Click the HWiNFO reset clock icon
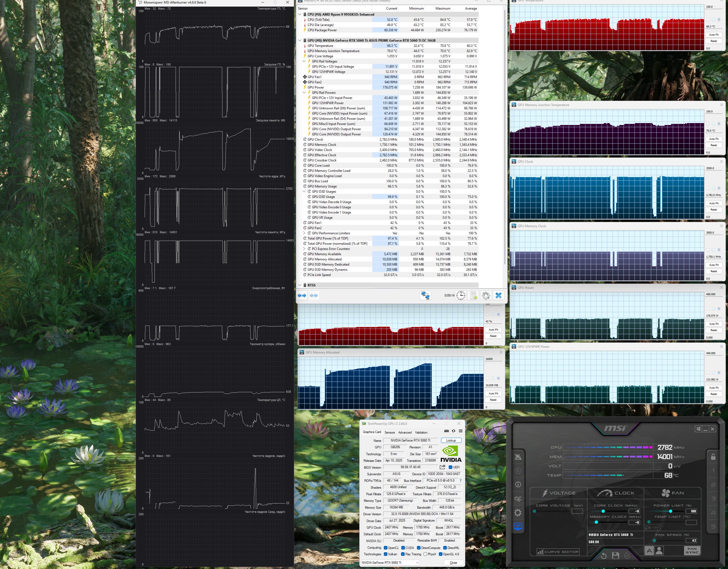The height and width of the screenshot is (569, 728). point(460,295)
